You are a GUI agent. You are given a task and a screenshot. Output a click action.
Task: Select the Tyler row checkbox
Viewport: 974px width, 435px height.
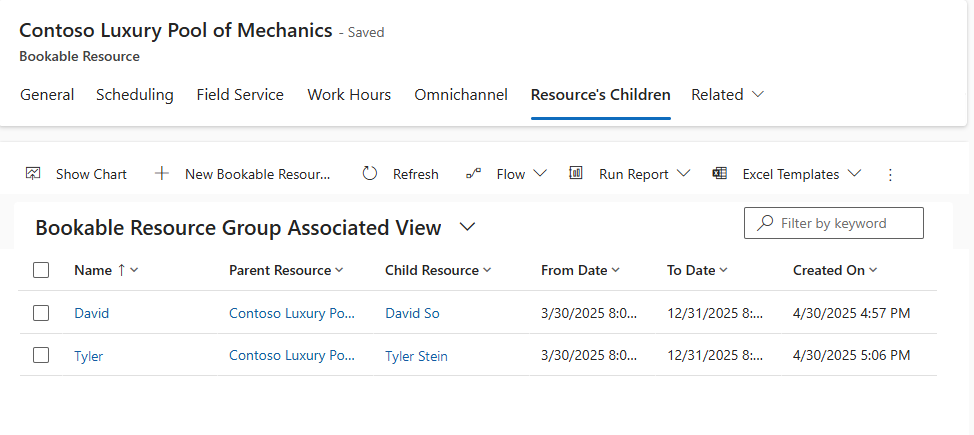[41, 355]
